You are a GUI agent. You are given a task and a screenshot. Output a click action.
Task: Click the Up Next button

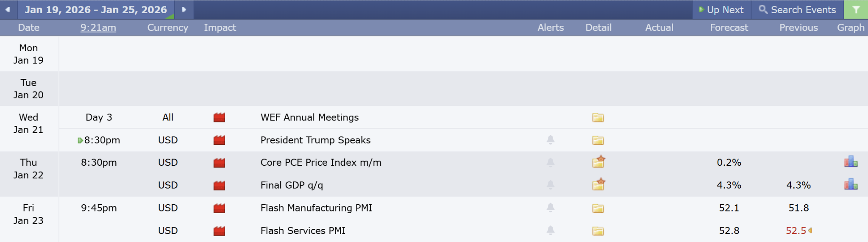click(x=721, y=10)
